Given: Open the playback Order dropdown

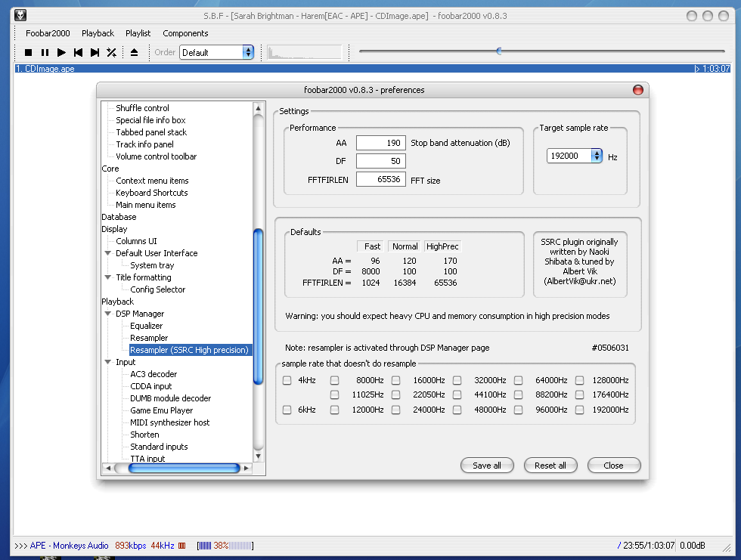Looking at the screenshot, I should tap(216, 52).
